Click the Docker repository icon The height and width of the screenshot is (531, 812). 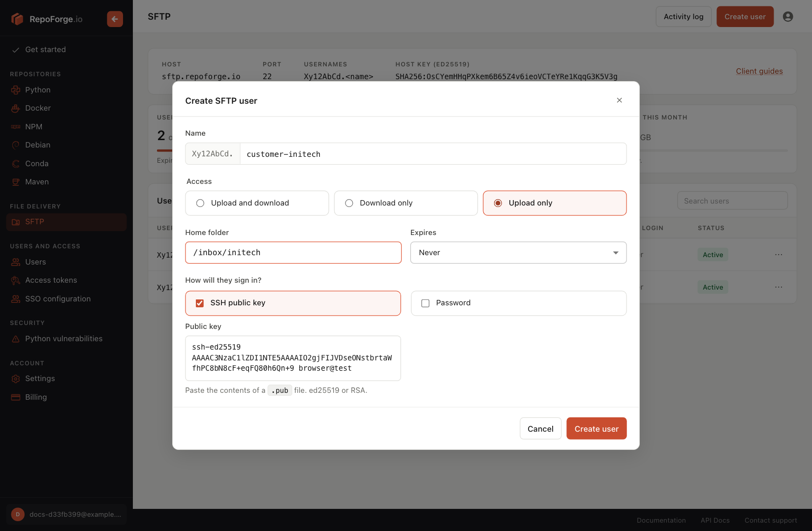[16, 108]
